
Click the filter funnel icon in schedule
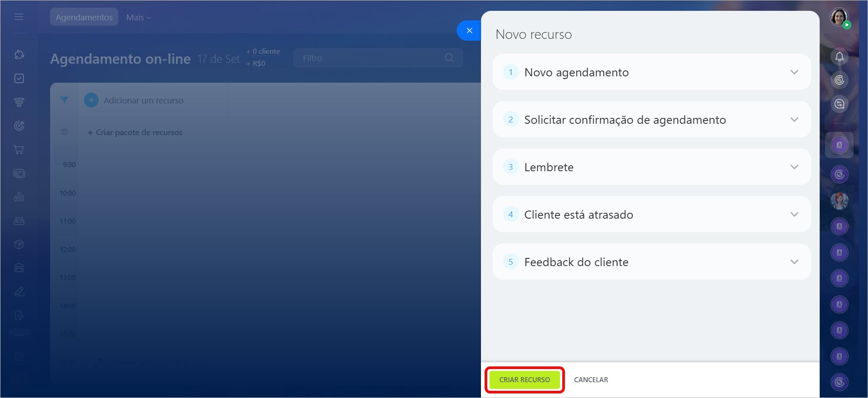(65, 100)
